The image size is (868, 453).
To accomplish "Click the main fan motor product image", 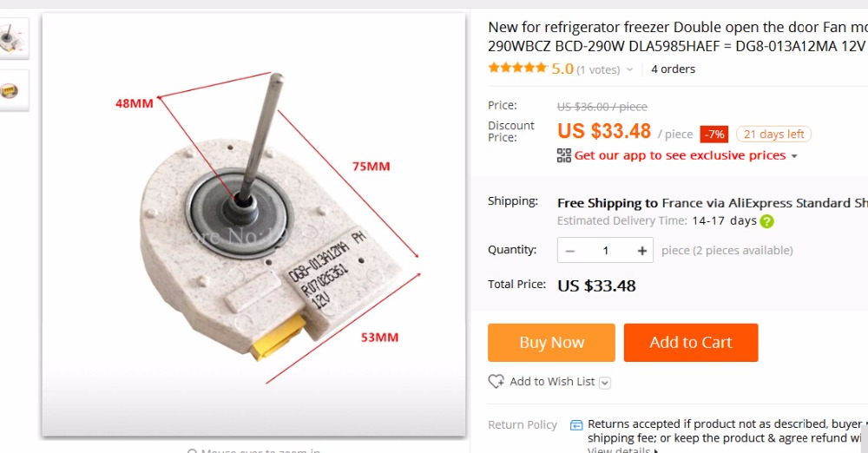I will (253, 224).
